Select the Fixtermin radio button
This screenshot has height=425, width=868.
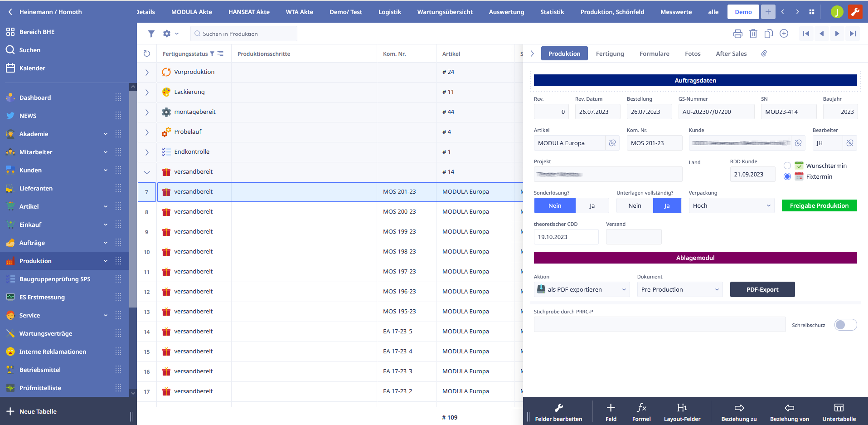(x=787, y=176)
